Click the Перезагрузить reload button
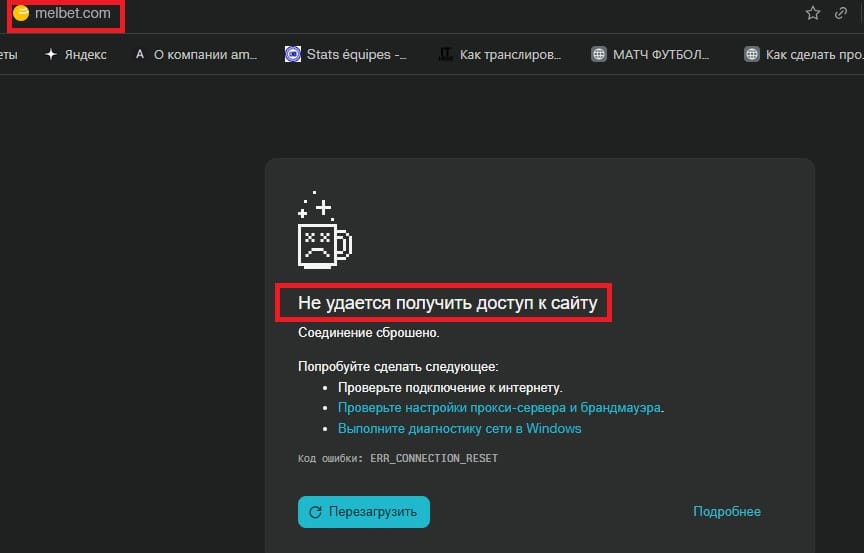864x553 pixels. [x=364, y=512]
